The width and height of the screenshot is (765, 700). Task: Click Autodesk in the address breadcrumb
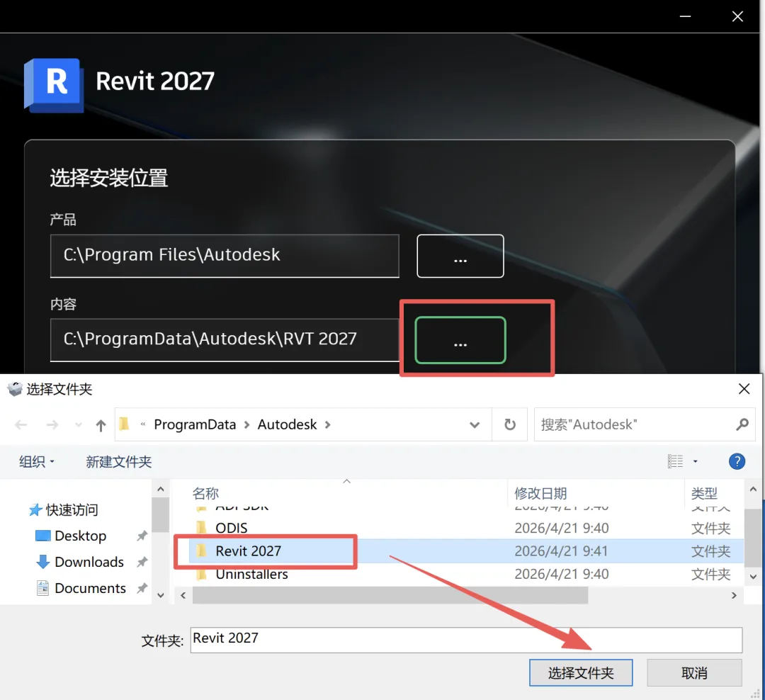coord(287,424)
